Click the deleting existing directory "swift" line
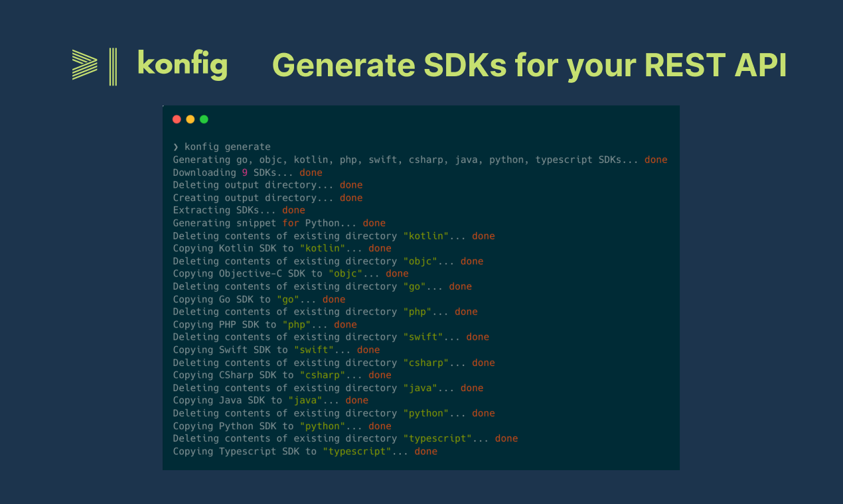 (x=331, y=337)
